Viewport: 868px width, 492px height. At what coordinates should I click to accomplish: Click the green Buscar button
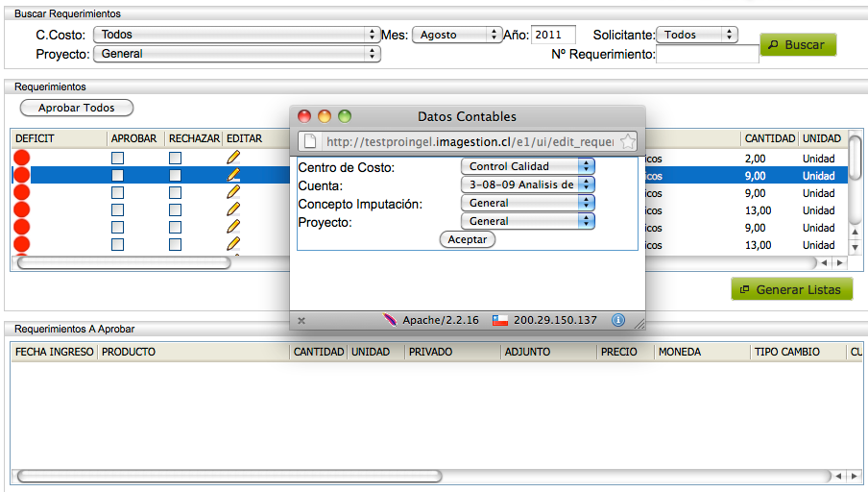click(x=798, y=45)
